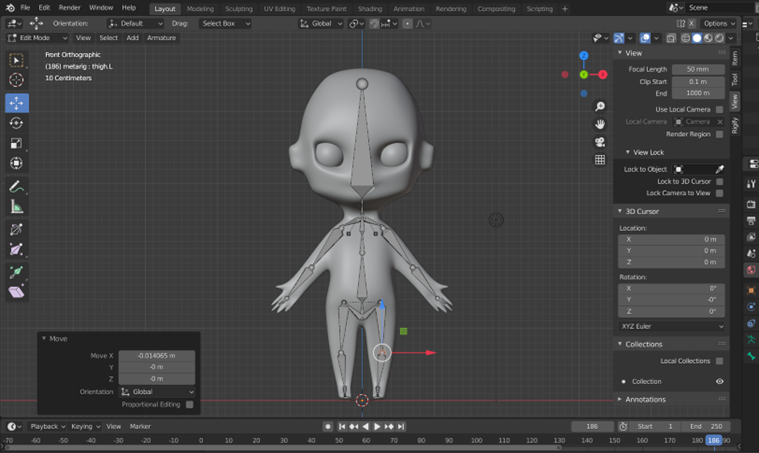Open the Edit Mode dropdown
759x453 pixels.
click(x=38, y=38)
